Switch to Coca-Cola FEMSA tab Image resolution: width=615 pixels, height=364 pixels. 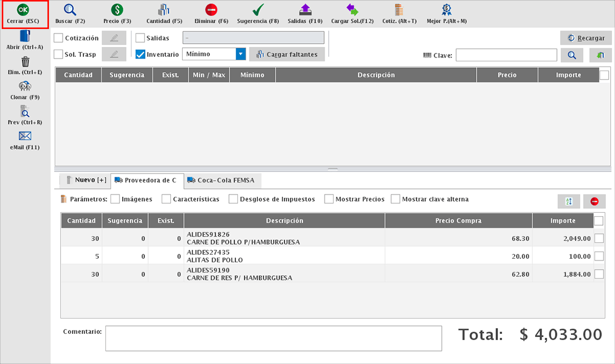pos(223,180)
